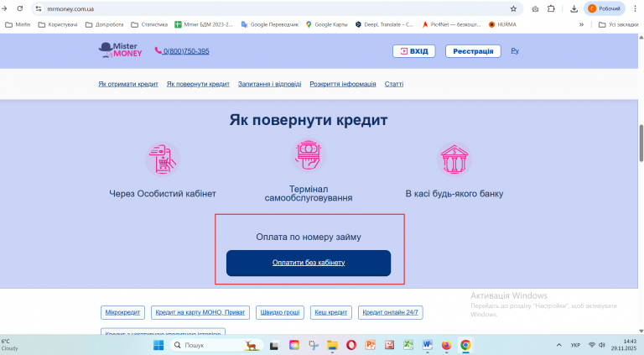644x355 pixels.
Task: Switch keyboard layout via УКР indicator
Action: pos(575,345)
